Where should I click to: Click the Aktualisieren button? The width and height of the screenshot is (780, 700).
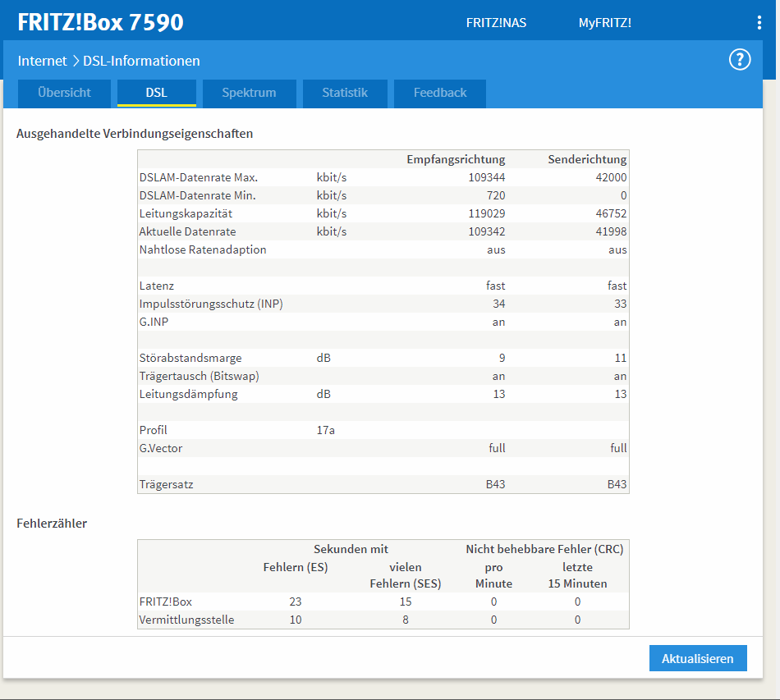pos(697,658)
